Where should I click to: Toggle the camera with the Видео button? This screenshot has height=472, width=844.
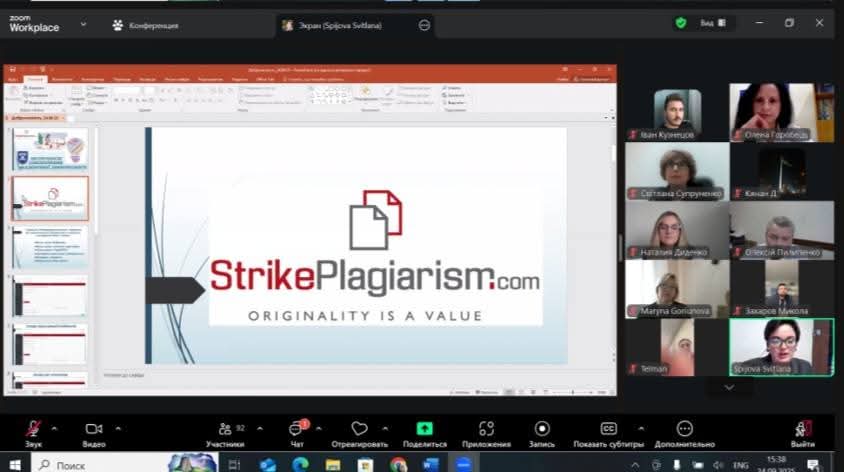click(x=94, y=430)
